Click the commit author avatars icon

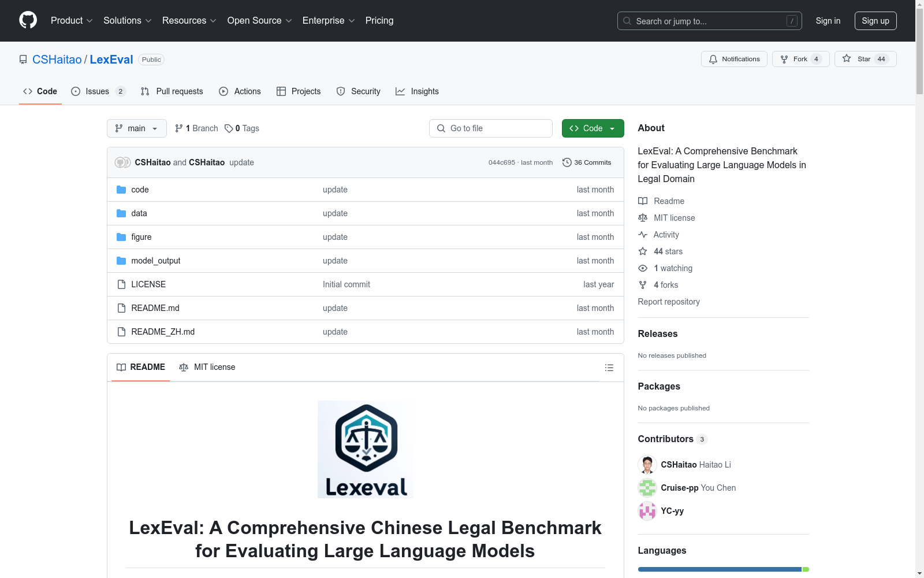(122, 162)
